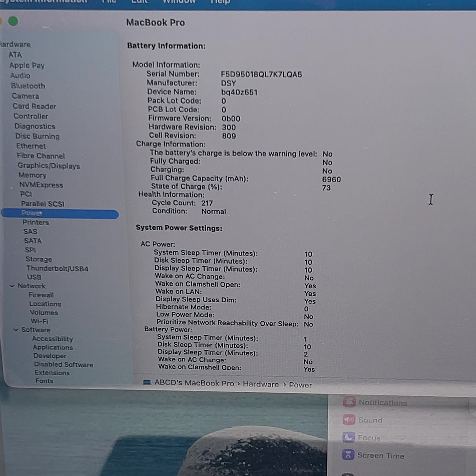Collapse the Network section chevron
The image size is (476, 476).
(12, 286)
